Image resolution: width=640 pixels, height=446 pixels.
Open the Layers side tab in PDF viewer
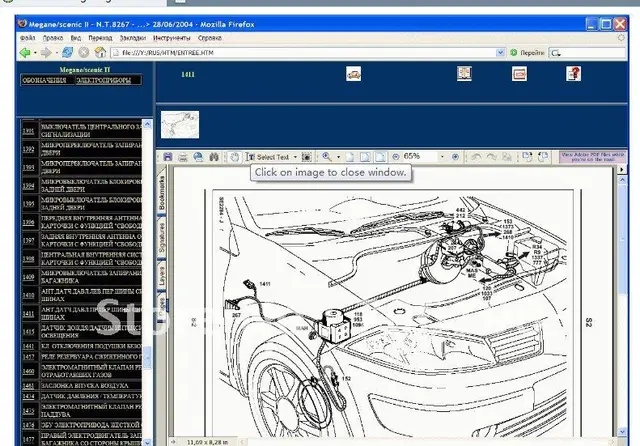click(162, 276)
